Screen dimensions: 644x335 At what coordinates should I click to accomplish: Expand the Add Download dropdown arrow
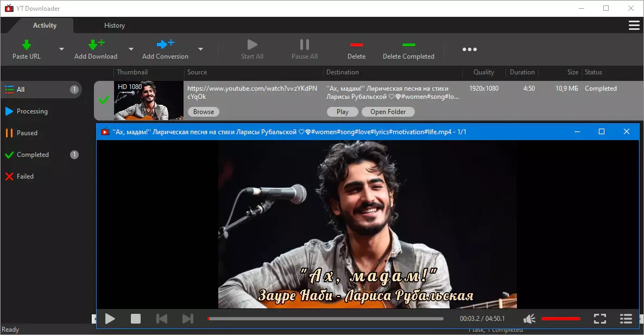(131, 49)
